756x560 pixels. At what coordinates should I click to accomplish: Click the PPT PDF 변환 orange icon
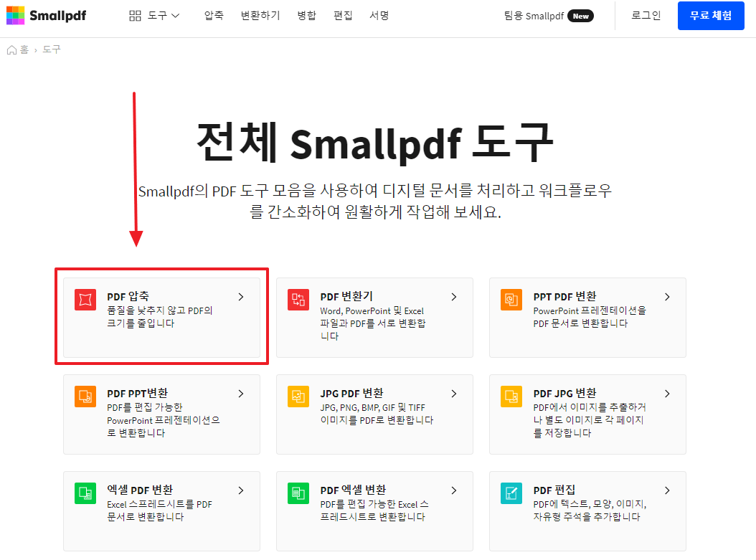click(x=511, y=300)
